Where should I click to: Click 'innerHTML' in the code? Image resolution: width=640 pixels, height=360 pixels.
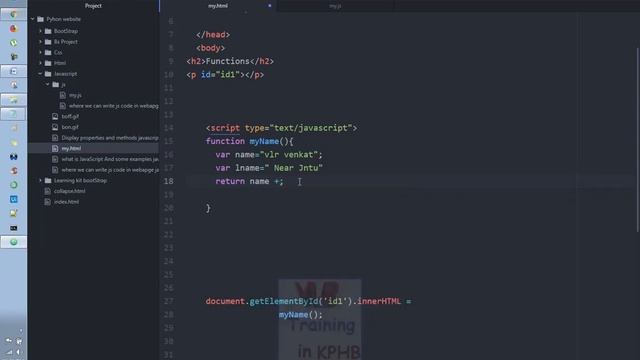pyautogui.click(x=379, y=301)
